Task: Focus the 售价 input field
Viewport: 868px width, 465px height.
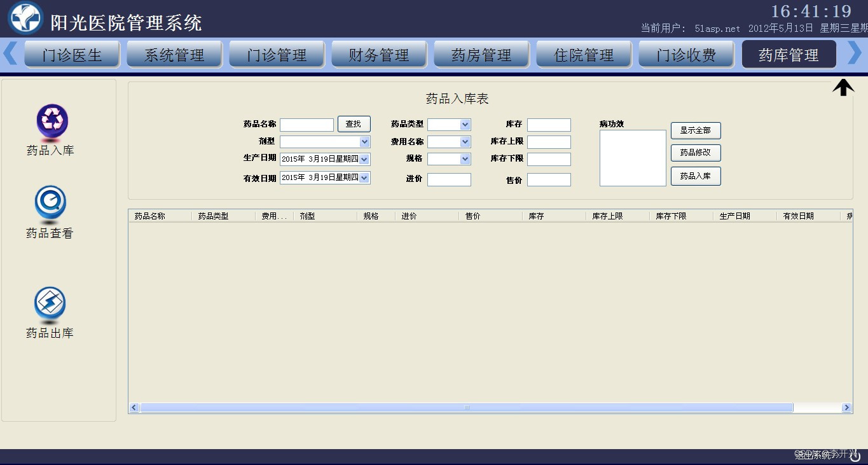Action: point(549,180)
